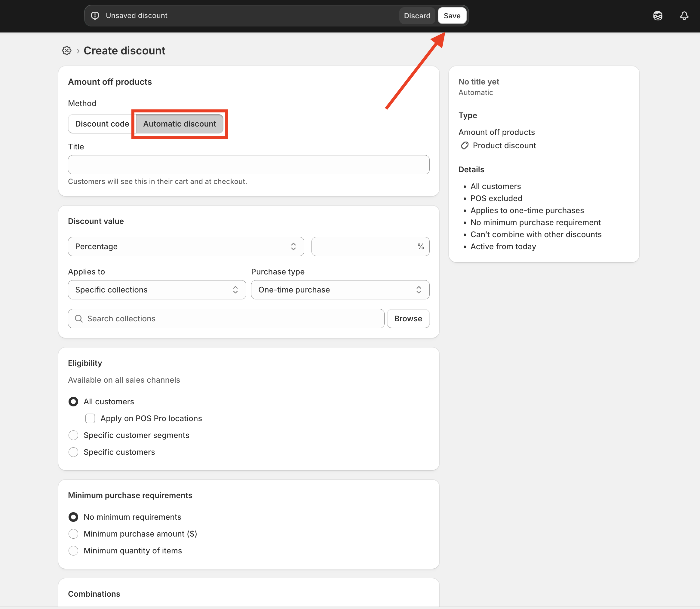Screen dimensions: 700x609
Task: Save the unsaved discount
Action: 452,16
